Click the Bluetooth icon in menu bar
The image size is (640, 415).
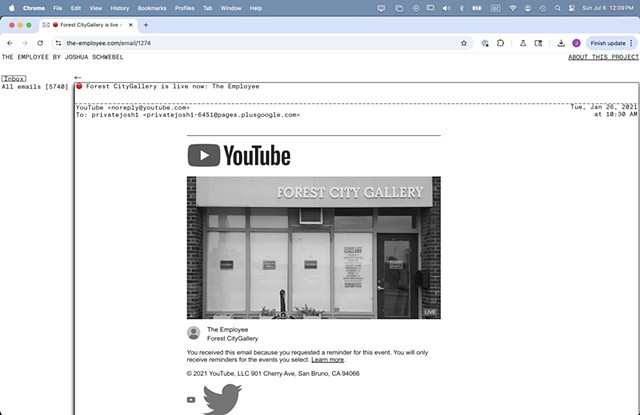pyautogui.click(x=462, y=8)
